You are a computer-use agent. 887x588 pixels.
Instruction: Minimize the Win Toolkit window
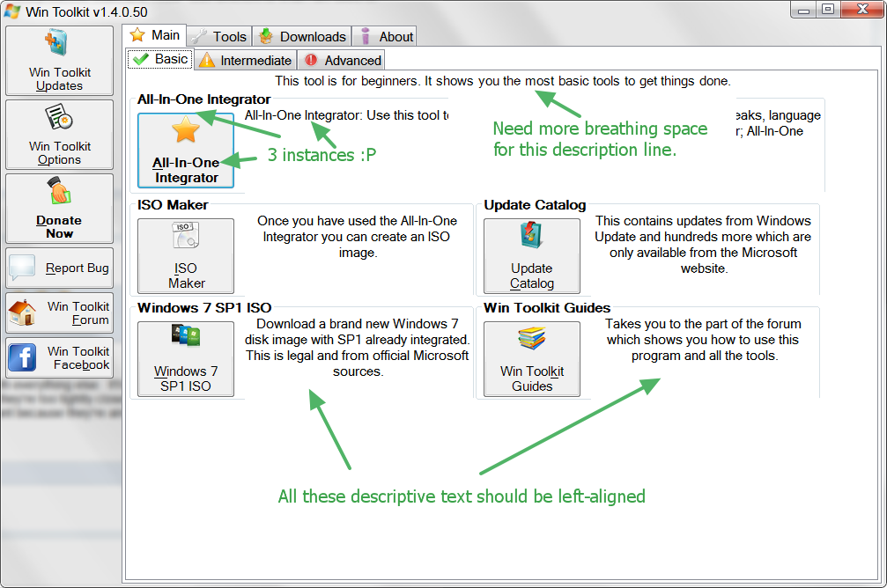pyautogui.click(x=803, y=10)
